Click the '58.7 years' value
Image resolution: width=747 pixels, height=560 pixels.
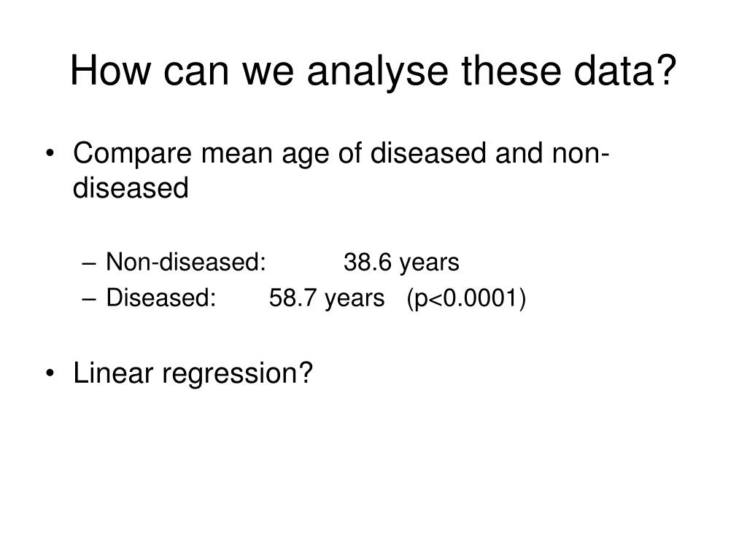tap(327, 299)
